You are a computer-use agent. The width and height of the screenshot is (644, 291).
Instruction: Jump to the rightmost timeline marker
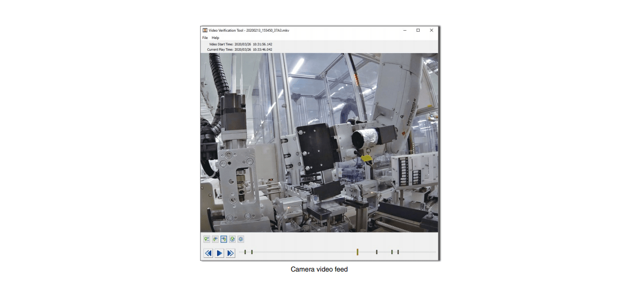pyautogui.click(x=398, y=252)
